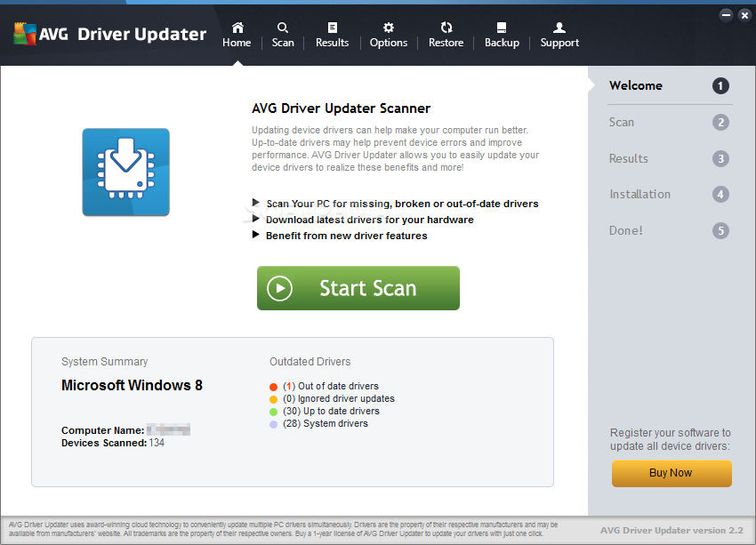Click the 'Outdated Drivers' label
This screenshot has height=545, width=756.
(x=310, y=361)
